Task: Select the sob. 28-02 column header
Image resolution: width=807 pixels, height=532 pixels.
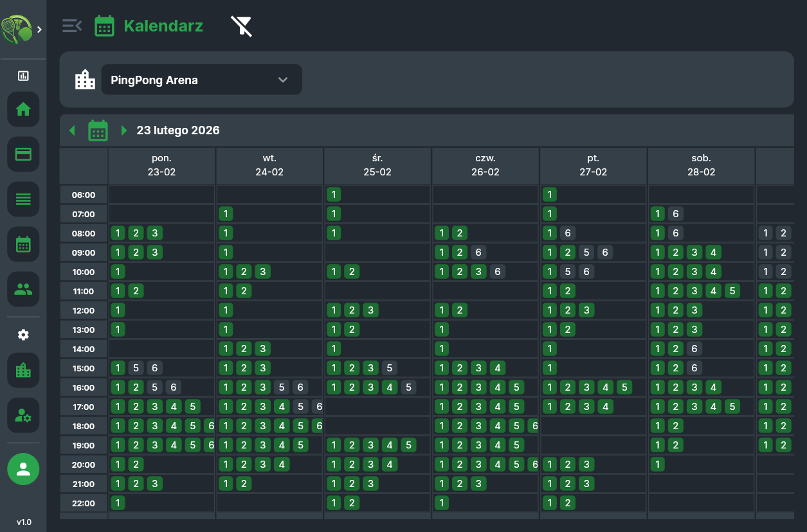Action: click(x=701, y=165)
